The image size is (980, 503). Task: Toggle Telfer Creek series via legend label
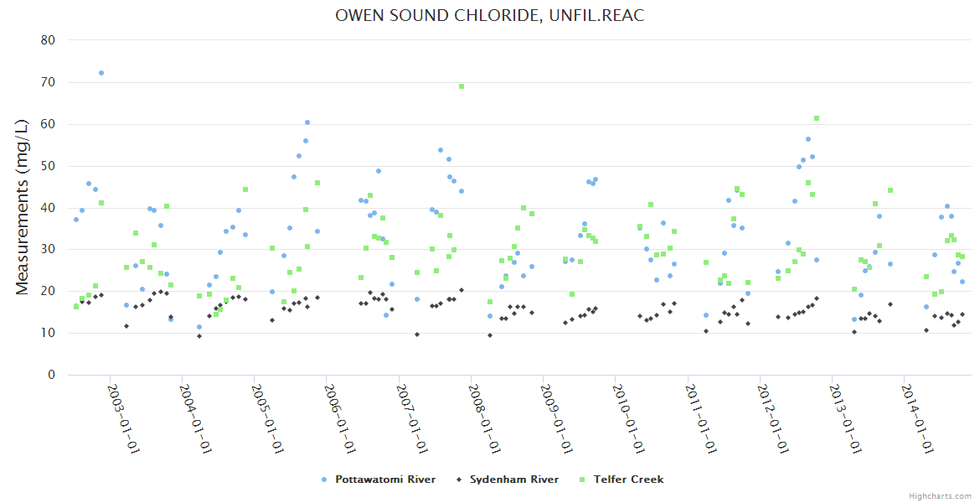click(x=628, y=480)
